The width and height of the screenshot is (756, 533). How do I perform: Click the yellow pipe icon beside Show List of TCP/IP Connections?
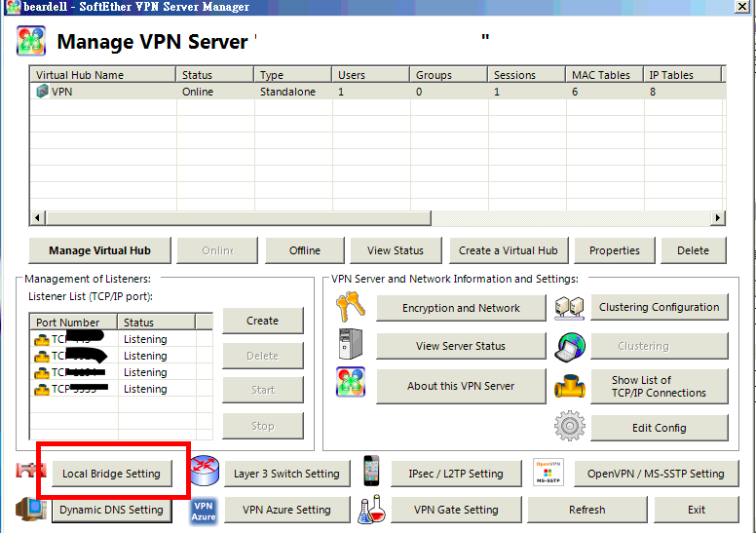click(x=569, y=386)
